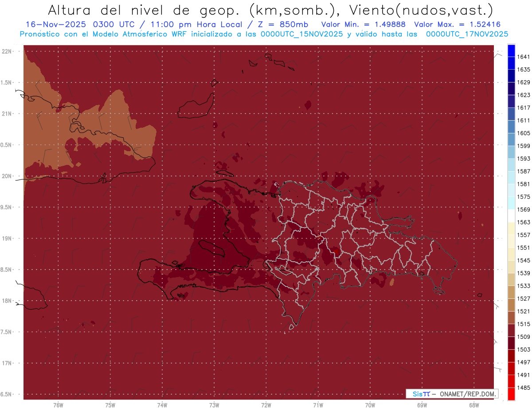Click the '73W' longitude label

pos(214,405)
